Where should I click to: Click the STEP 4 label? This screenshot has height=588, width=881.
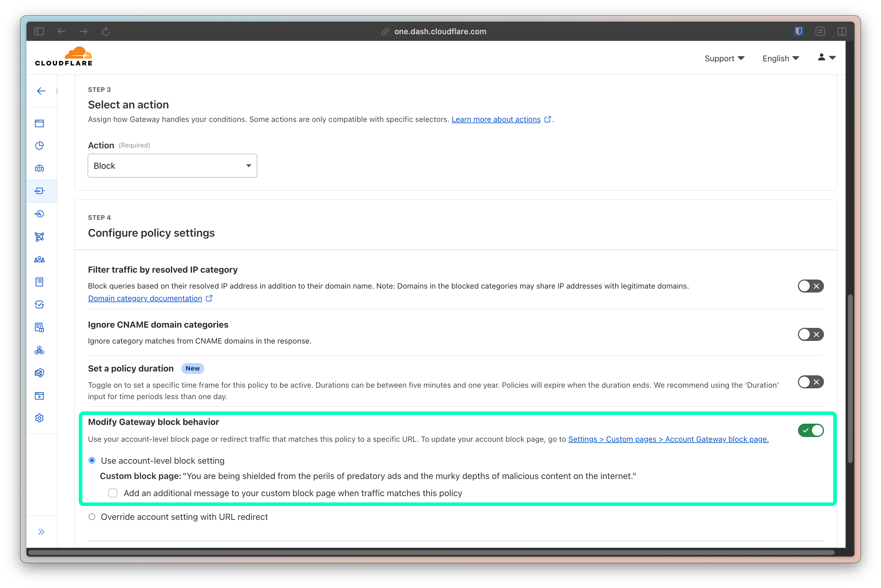[99, 217]
